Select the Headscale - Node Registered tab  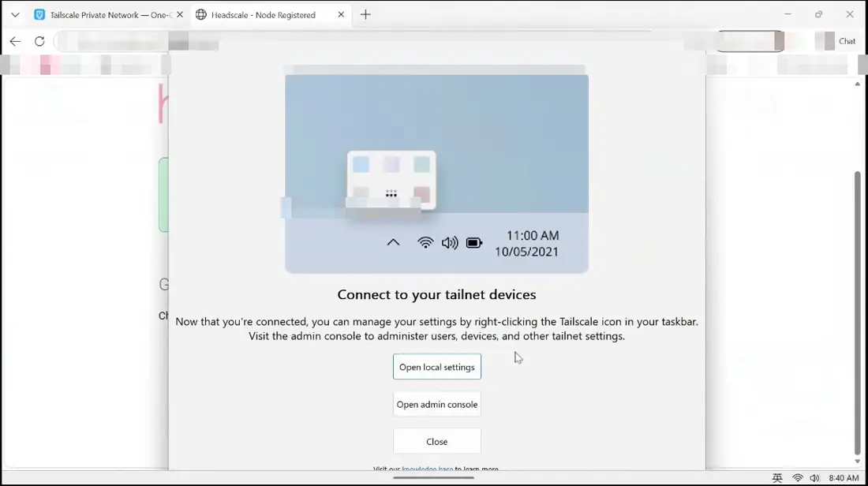point(264,15)
